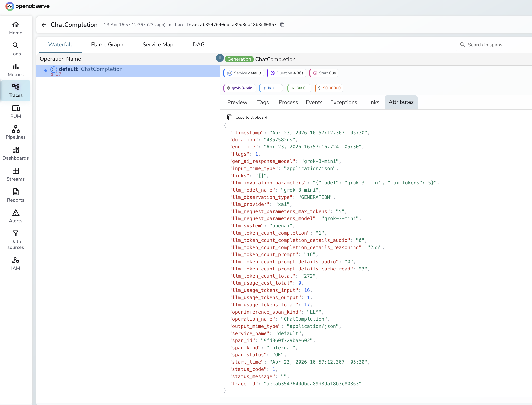The image size is (532, 405).
Task: View the Exceptions tab
Action: coord(344,102)
